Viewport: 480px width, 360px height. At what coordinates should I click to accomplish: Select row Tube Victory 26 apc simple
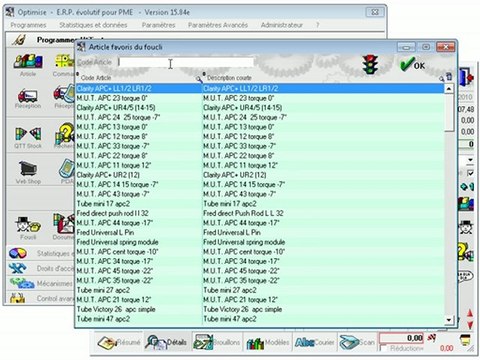click(x=260, y=309)
